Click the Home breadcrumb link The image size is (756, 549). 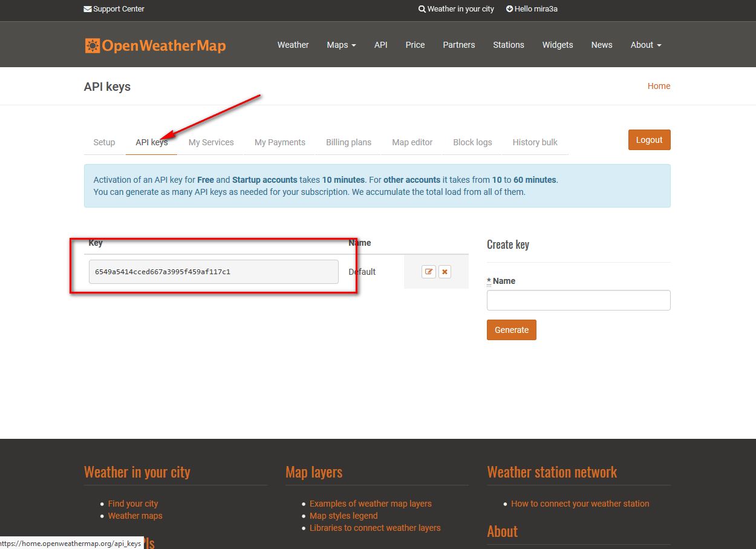(659, 86)
